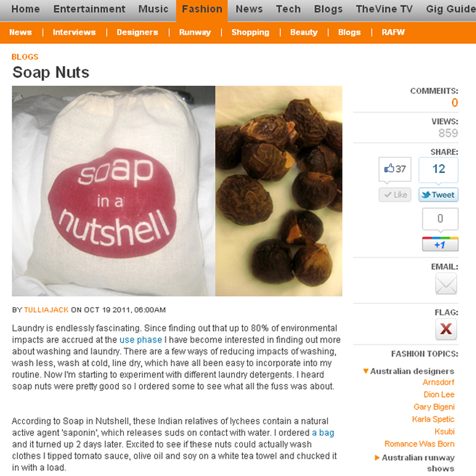This screenshot has width=476, height=476.
Task: Open the Beauty subsection link
Action: pyautogui.click(x=304, y=32)
